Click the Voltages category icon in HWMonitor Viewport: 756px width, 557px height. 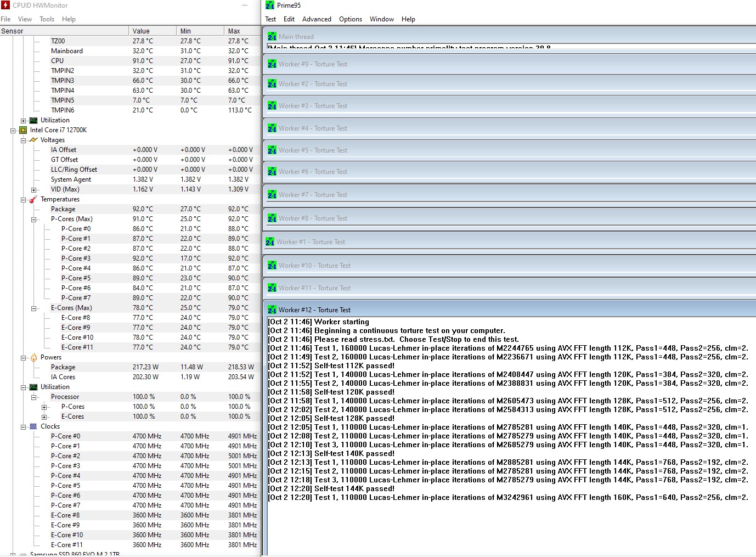tap(33, 140)
